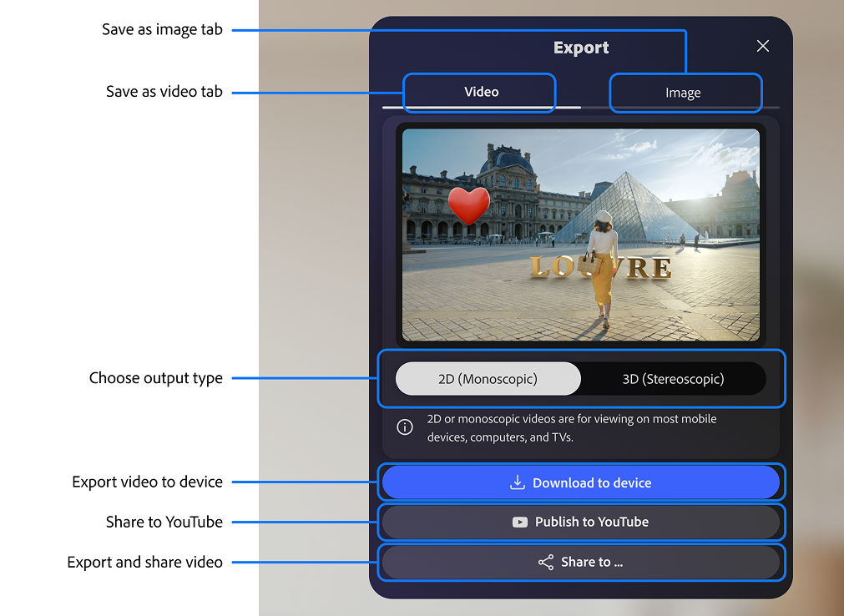Switch to the Image tab
This screenshot has height=616, width=844.
[x=685, y=93]
